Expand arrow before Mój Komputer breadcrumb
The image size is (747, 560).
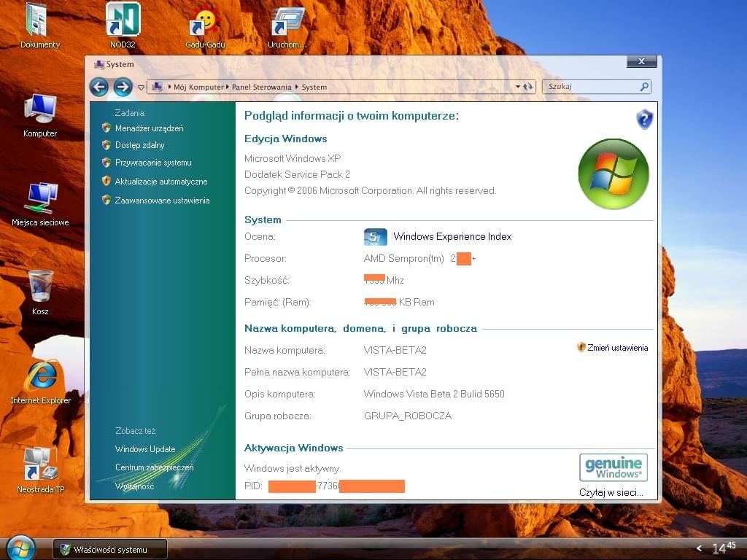click(169, 87)
